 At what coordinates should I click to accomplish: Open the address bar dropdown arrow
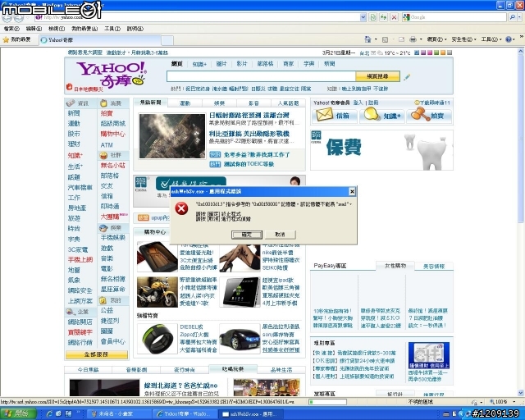click(363, 17)
